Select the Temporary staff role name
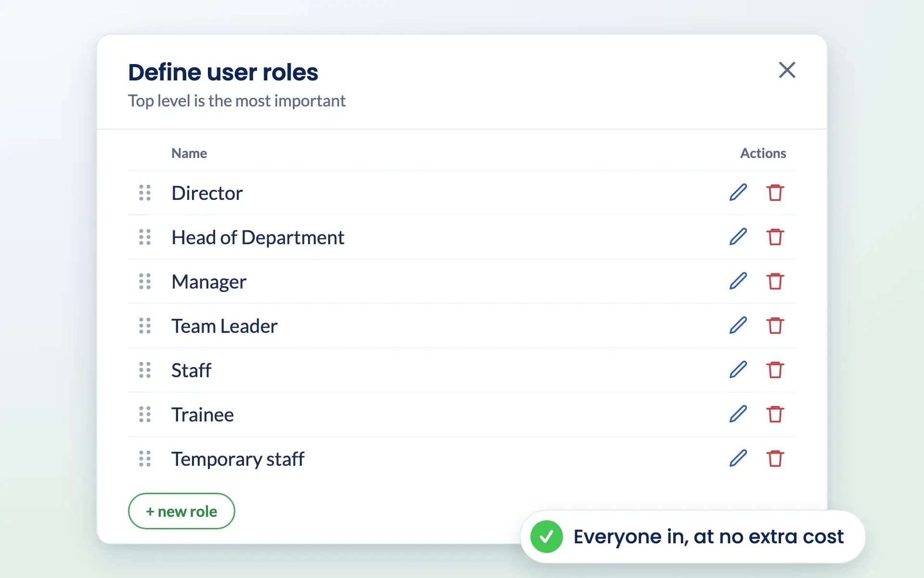This screenshot has width=924, height=578. [x=238, y=459]
